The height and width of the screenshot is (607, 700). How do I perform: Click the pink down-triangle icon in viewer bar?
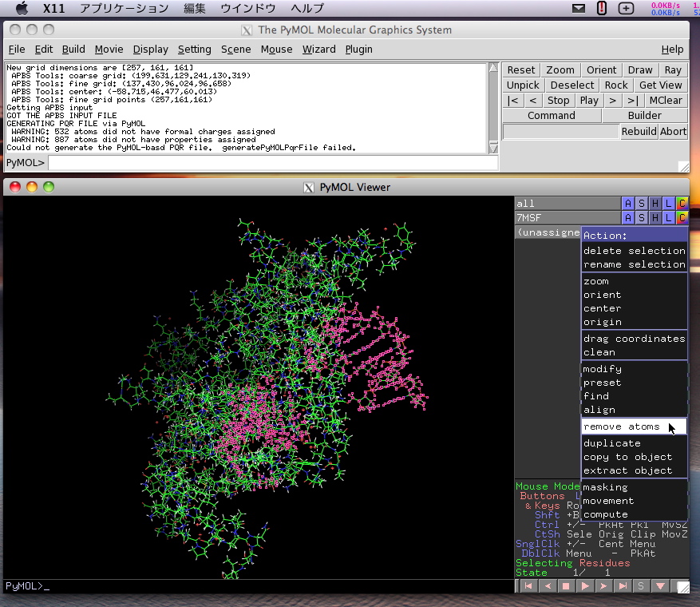tap(660, 586)
